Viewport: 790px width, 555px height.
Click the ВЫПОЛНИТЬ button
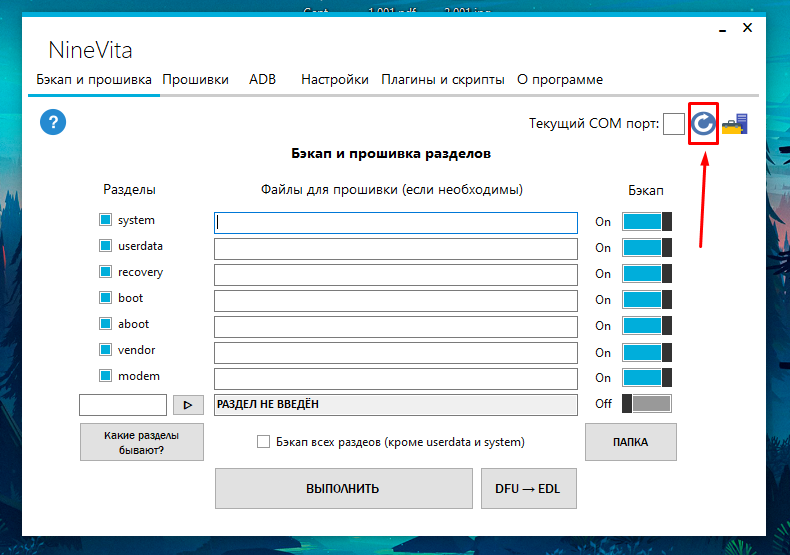[x=344, y=489]
